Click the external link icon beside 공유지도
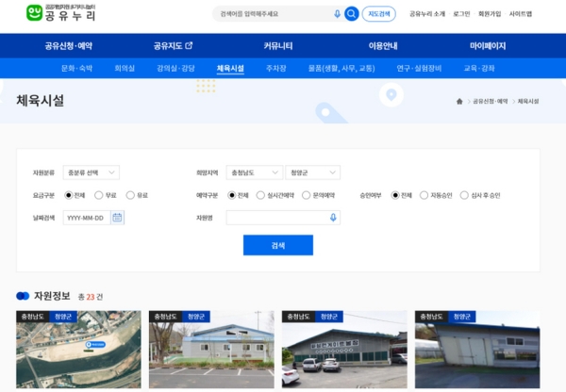 189,45
